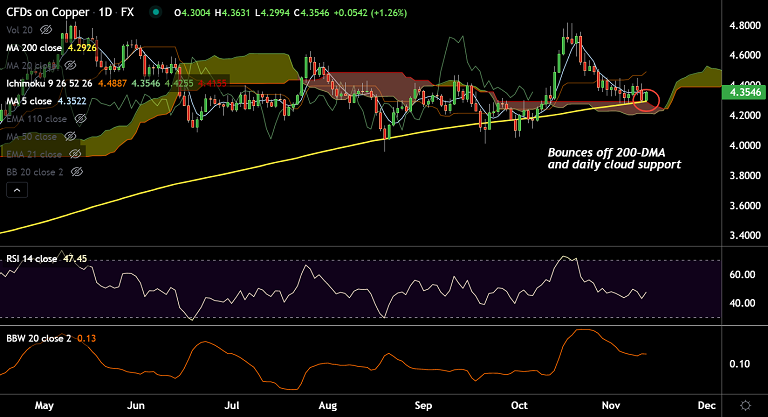Viewport: 768px width, 417px height.
Task: Click the Jun label on time axis
Action: pos(136,405)
